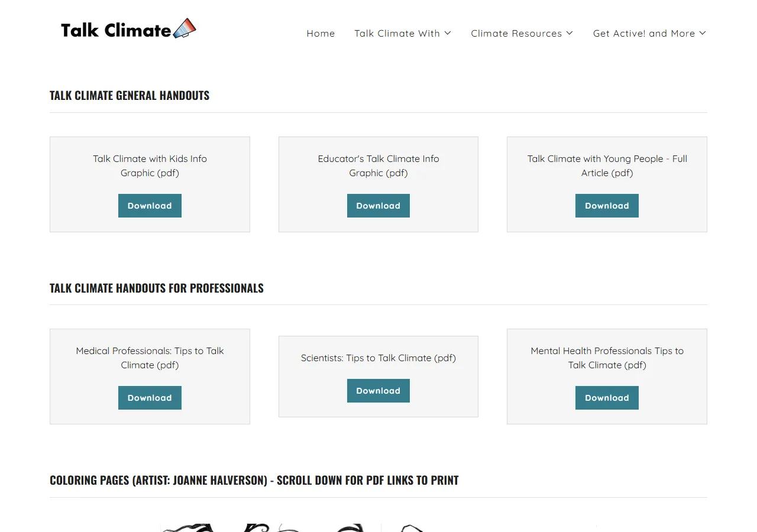This screenshot has width=757, height=532.
Task: Open the Get Active! and More menu
Action: 644,34
